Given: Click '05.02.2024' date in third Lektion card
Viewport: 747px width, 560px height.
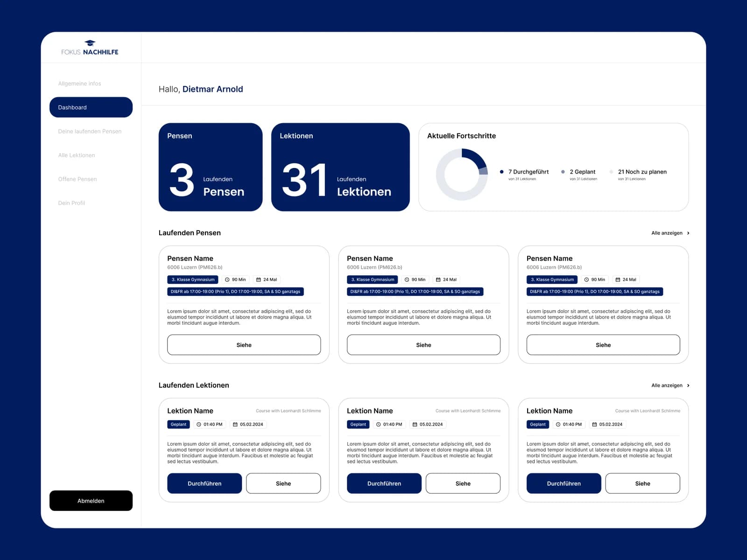Looking at the screenshot, I should [x=611, y=424].
